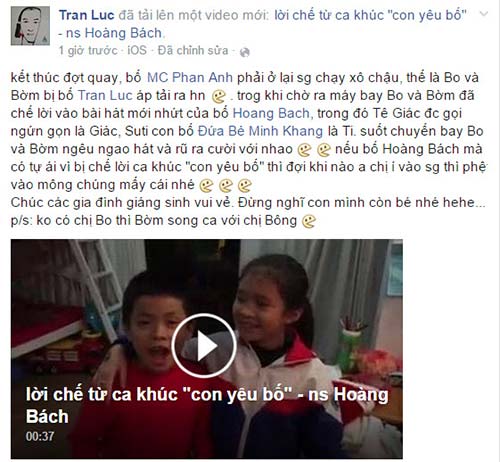Click the emoticon after 'áp tải ra hn'
500x462 pixels.
[219, 97]
